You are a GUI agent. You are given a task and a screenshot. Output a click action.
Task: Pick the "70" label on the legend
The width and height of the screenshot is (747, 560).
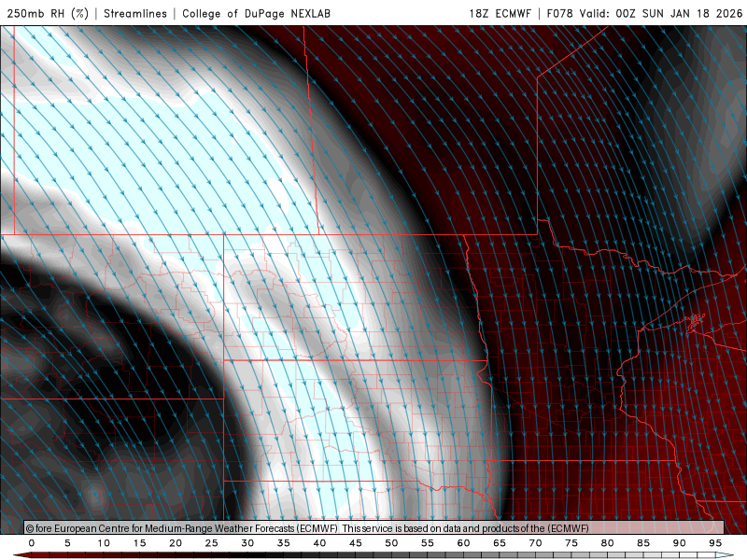(x=535, y=543)
